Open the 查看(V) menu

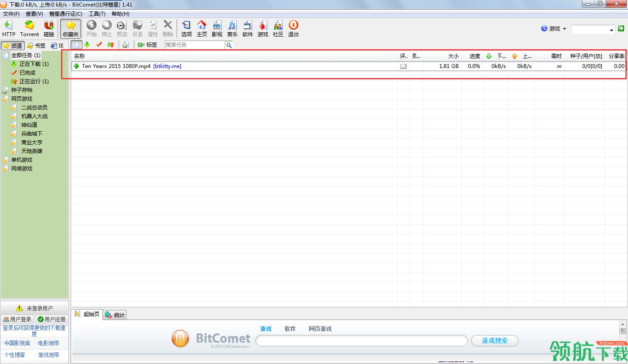[34, 14]
